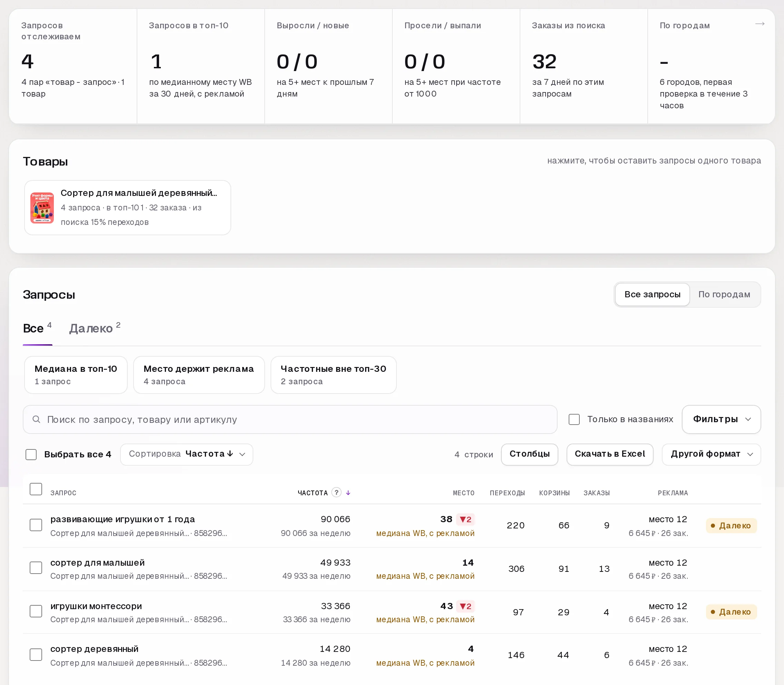The image size is (784, 685).
Task: Click 'Скачать в Excel' button
Action: point(610,454)
